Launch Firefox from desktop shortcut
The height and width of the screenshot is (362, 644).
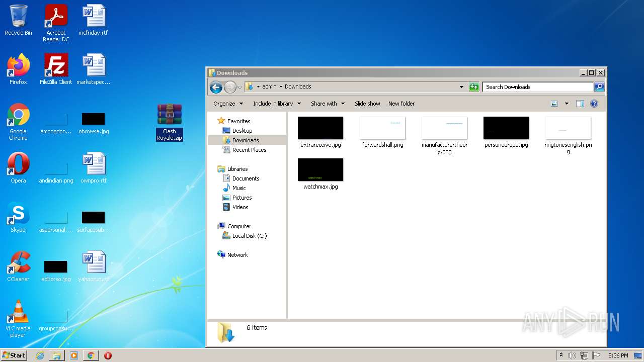(18, 69)
